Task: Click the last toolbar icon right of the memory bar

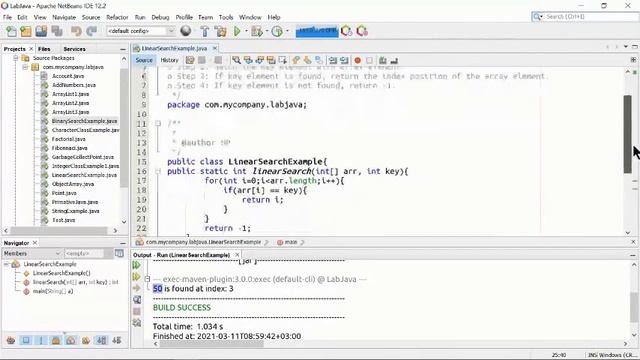Action: [362, 31]
